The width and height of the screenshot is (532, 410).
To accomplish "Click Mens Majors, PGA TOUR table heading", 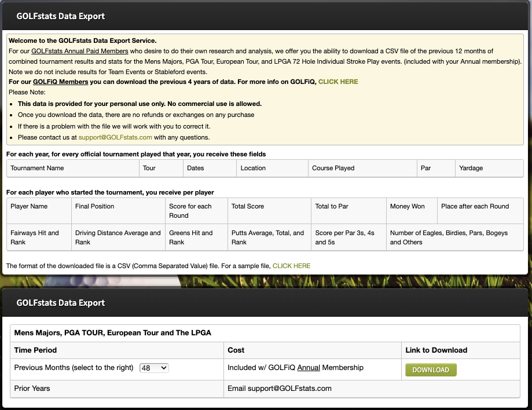I will click(x=113, y=333).
